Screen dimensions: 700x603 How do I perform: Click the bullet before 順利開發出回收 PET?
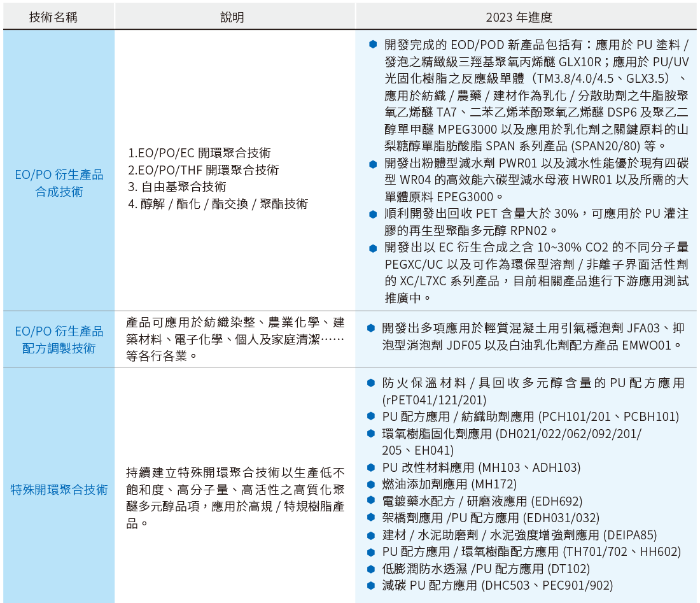(372, 214)
